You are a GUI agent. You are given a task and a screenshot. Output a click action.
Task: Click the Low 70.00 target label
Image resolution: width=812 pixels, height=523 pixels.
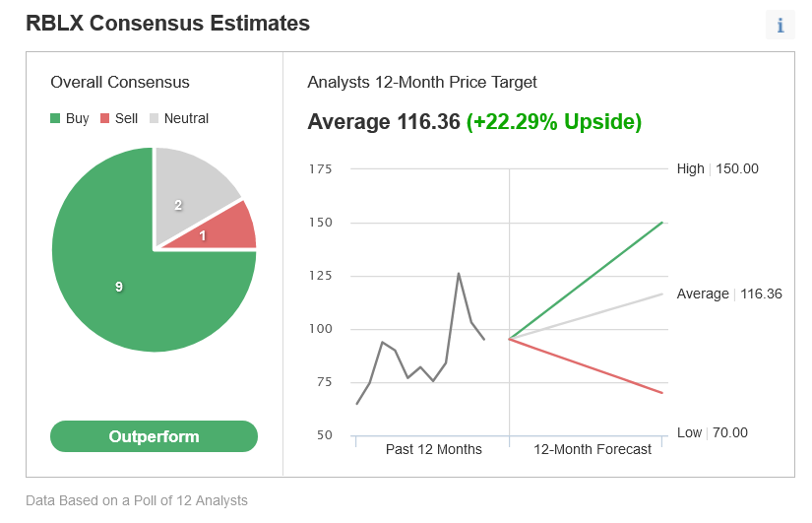(712, 432)
